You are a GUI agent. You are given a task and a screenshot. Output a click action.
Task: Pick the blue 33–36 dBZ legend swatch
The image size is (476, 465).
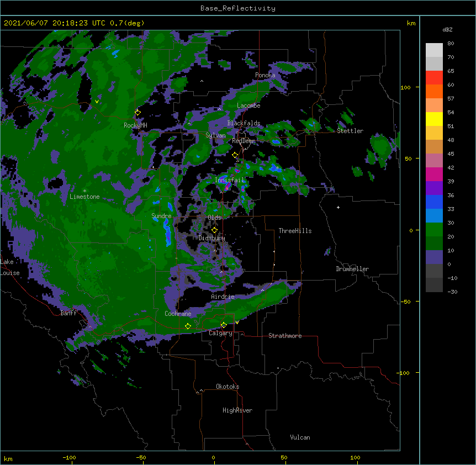(434, 202)
